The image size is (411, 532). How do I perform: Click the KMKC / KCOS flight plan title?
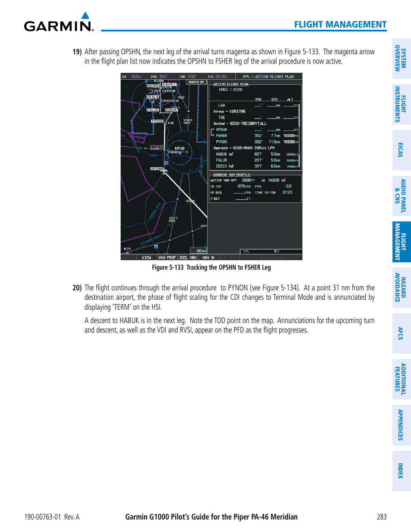pyautogui.click(x=230, y=90)
